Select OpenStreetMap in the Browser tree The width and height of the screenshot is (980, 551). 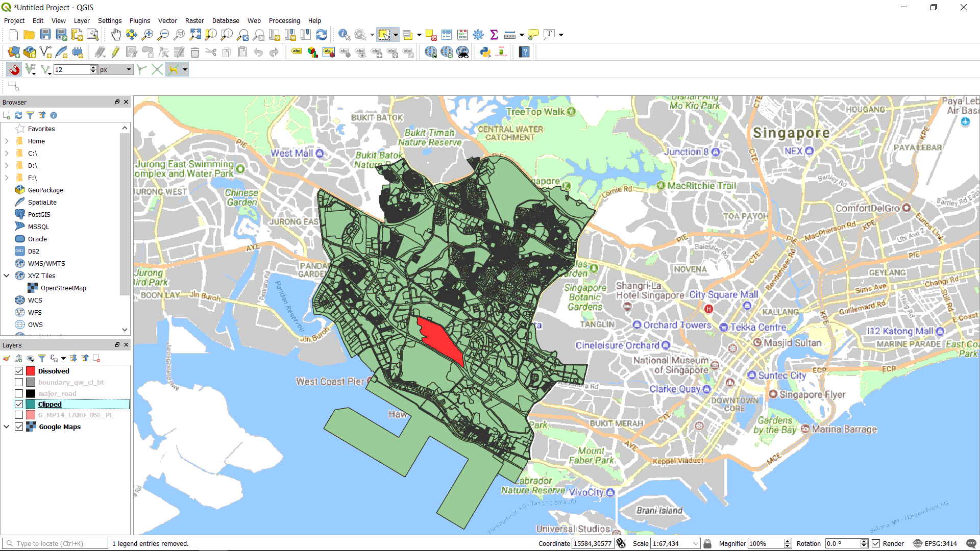(63, 288)
